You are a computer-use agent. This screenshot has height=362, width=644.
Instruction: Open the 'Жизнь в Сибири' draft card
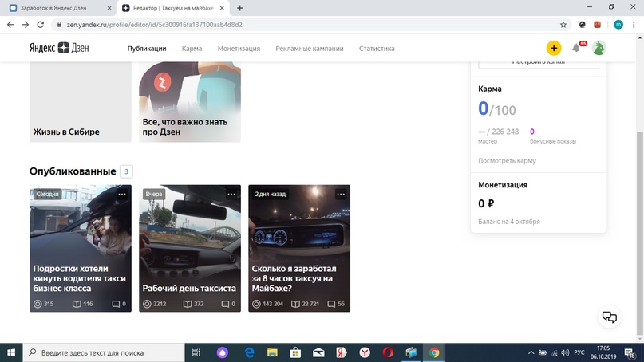tap(80, 104)
